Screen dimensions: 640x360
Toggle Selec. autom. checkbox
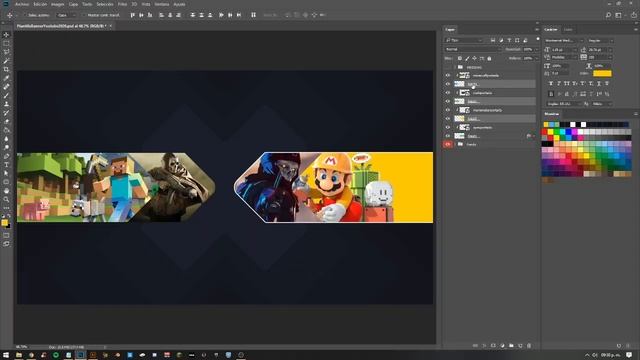click(x=25, y=15)
